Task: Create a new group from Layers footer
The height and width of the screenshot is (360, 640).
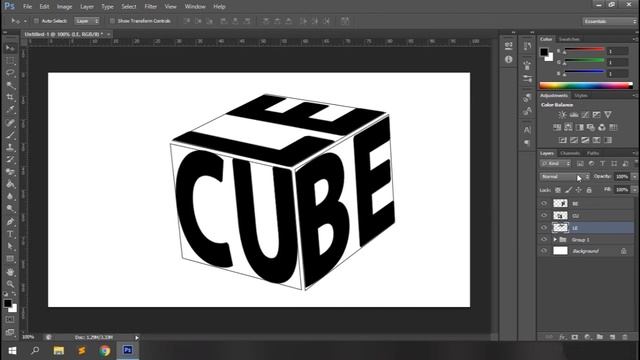Action: [600, 337]
